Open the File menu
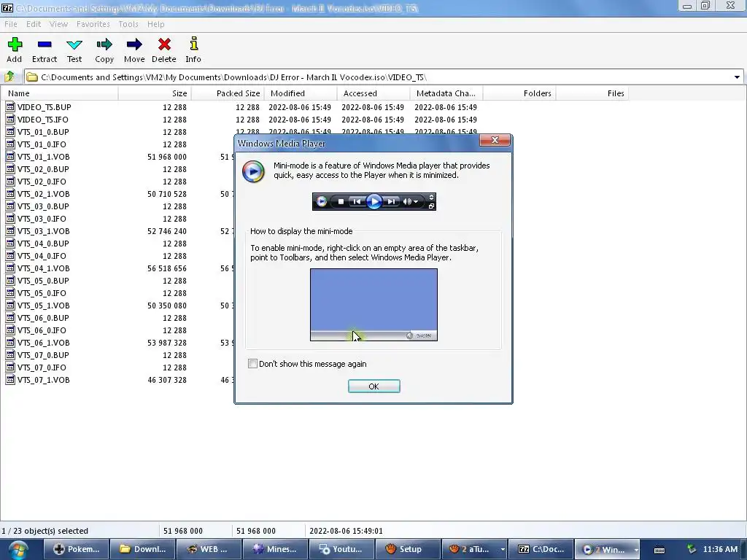This screenshot has height=560, width=747. coord(10,24)
